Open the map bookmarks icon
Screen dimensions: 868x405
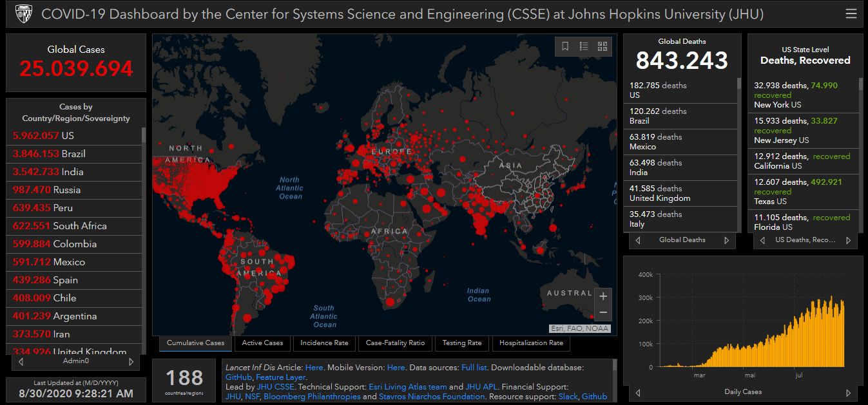tap(565, 46)
